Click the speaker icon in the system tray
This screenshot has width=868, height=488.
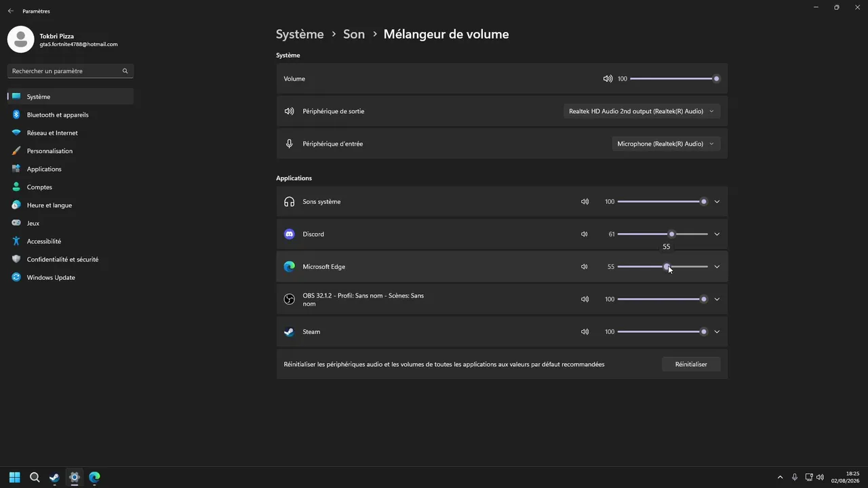821,477
